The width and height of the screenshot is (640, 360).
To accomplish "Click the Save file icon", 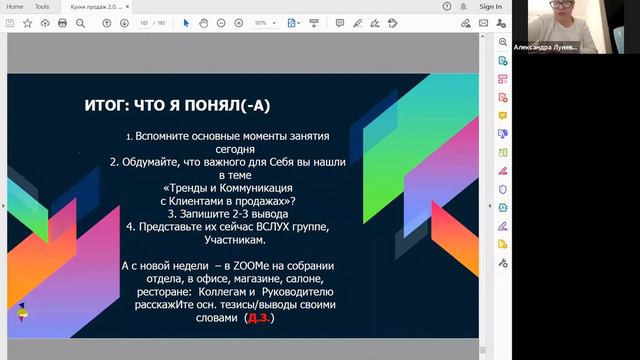I will pyautogui.click(x=10, y=23).
